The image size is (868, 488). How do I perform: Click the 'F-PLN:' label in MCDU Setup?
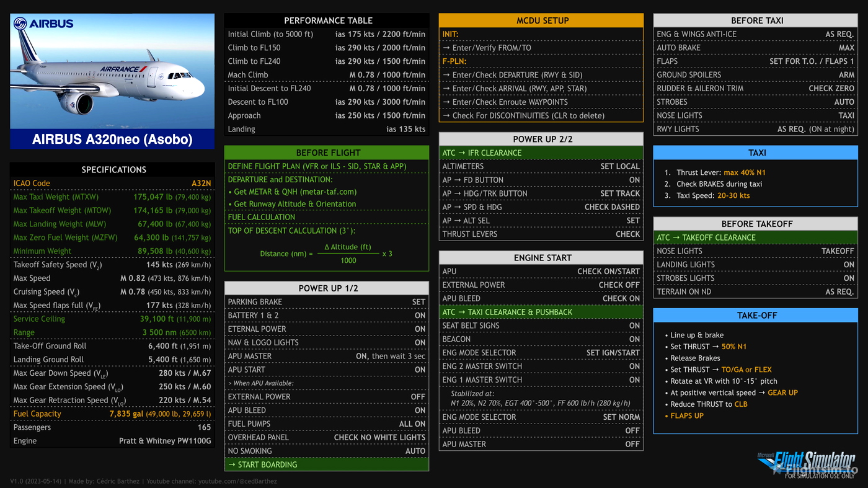[454, 61]
